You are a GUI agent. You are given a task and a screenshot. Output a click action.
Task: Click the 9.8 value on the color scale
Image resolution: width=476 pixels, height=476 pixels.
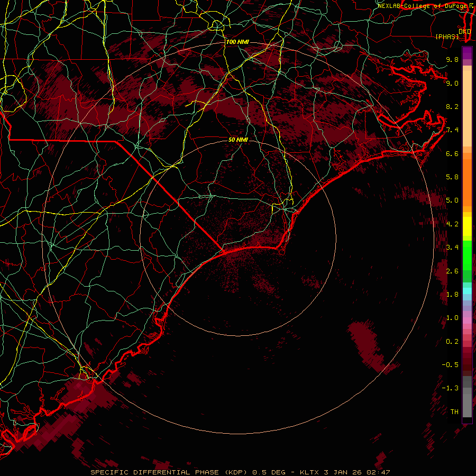[452, 59]
